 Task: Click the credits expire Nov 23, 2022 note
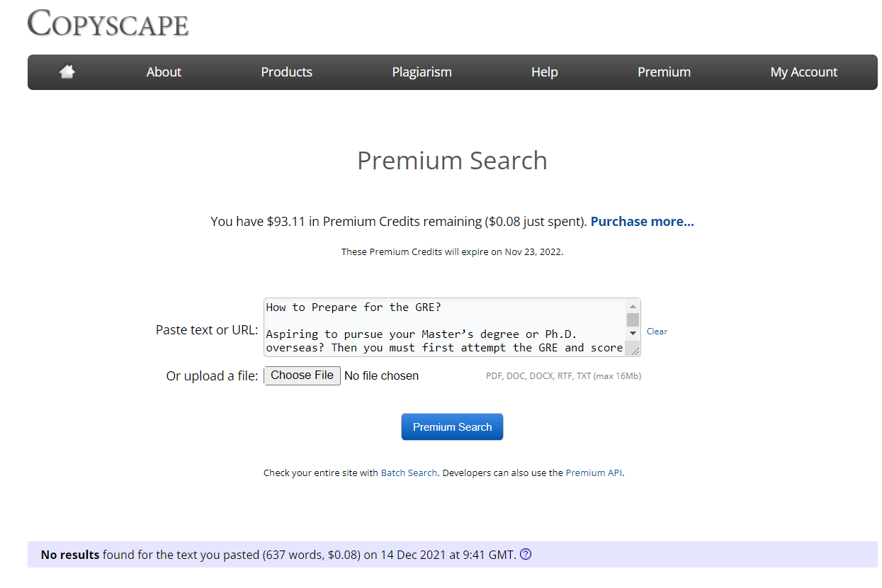452,251
